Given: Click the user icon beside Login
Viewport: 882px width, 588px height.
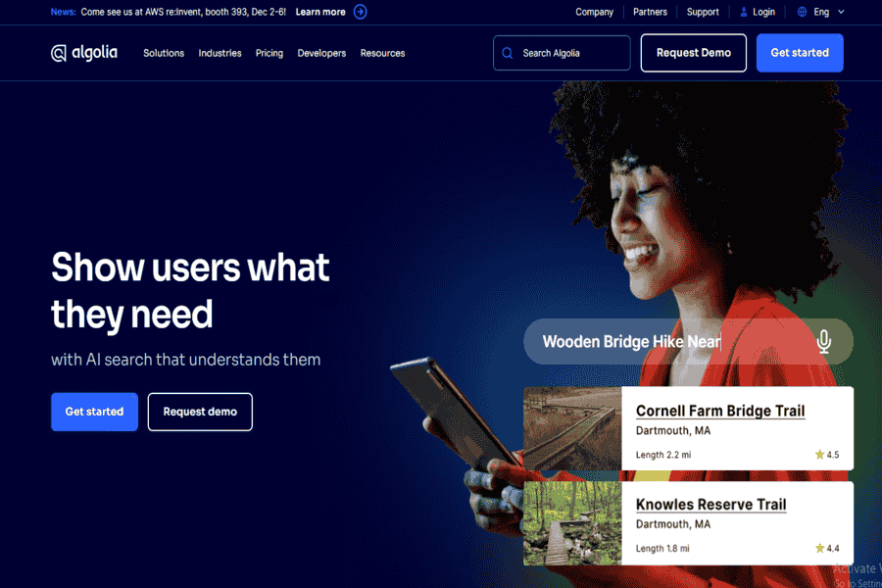Looking at the screenshot, I should tap(744, 12).
